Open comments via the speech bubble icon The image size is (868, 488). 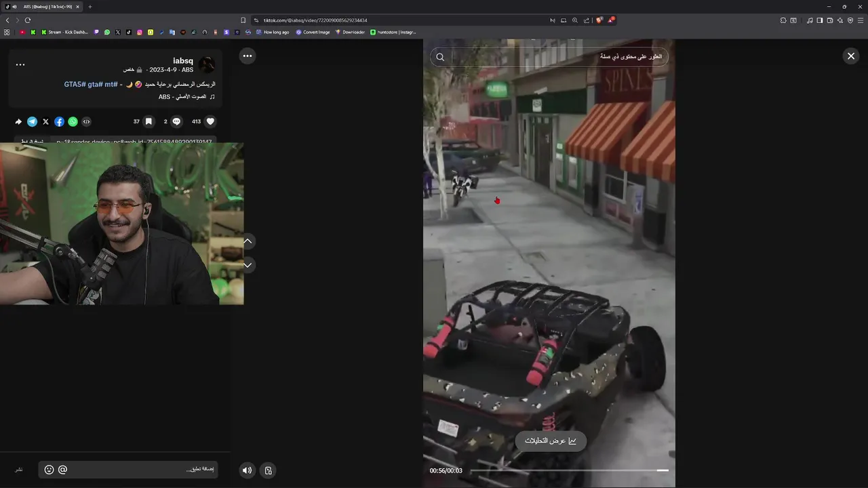tap(176, 121)
